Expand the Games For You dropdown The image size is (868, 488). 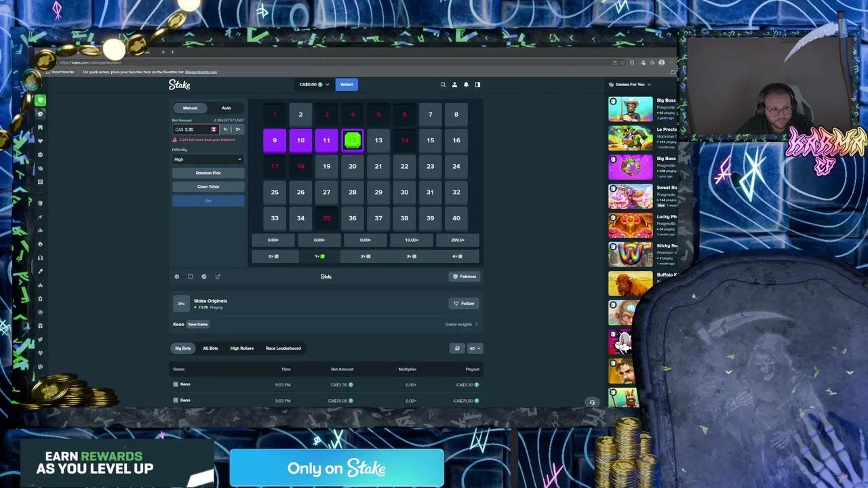[x=630, y=85]
